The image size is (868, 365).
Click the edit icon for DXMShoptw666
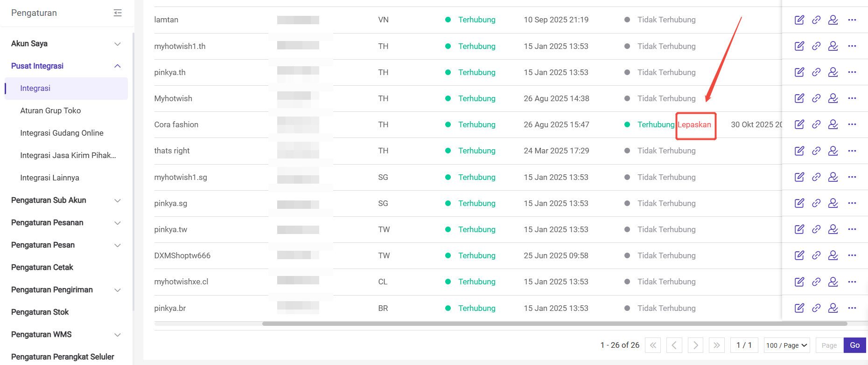coord(799,255)
